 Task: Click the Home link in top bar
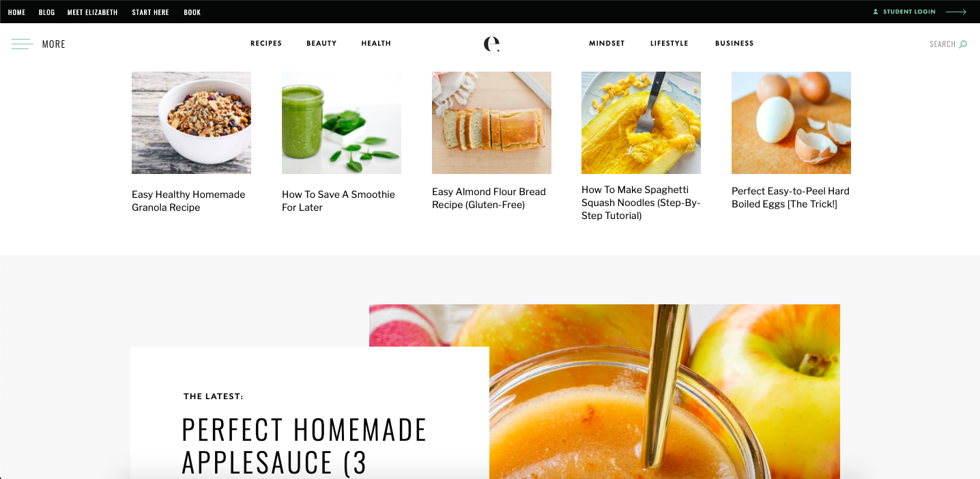point(16,12)
